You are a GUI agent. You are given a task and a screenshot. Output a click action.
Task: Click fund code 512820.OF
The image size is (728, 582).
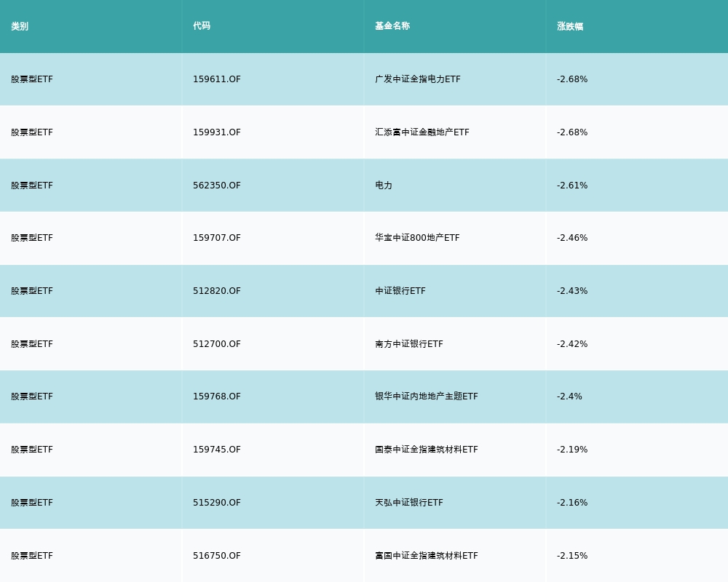(x=216, y=291)
